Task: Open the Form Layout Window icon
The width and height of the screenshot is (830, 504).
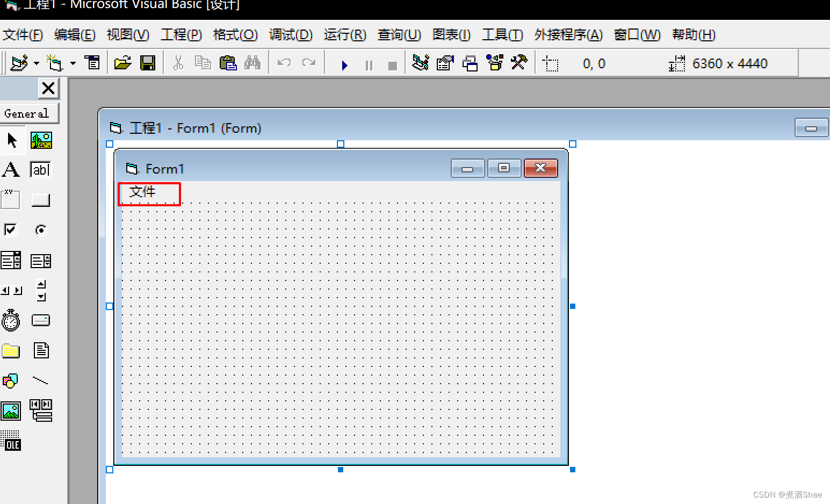Action: point(470,63)
